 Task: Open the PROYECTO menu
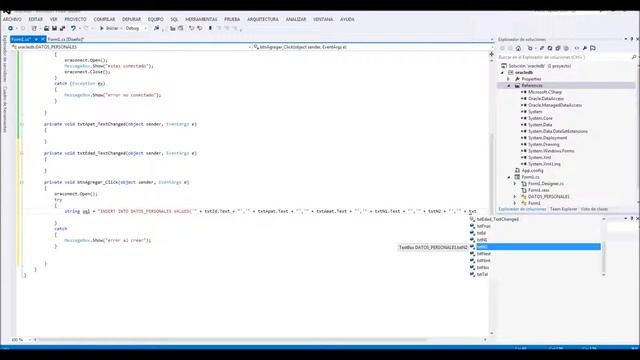76,19
